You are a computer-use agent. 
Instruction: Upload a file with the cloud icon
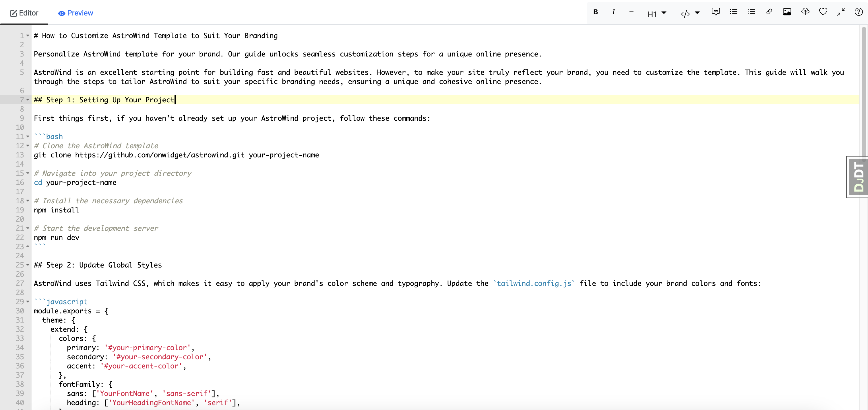pos(805,12)
